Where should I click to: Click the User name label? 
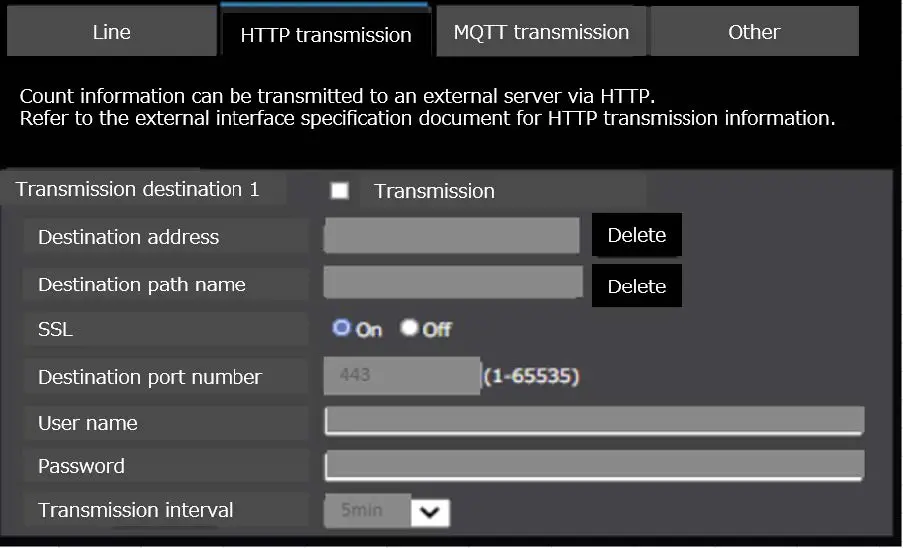coord(88,423)
